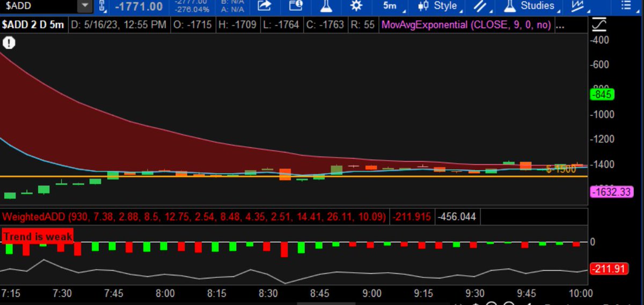Screen dimensions: 644x305
Task: Click the WeightedADD study label
Action: coord(194,217)
